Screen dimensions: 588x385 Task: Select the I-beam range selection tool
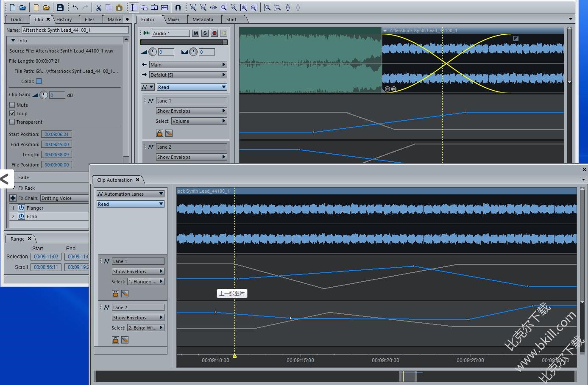point(133,7)
